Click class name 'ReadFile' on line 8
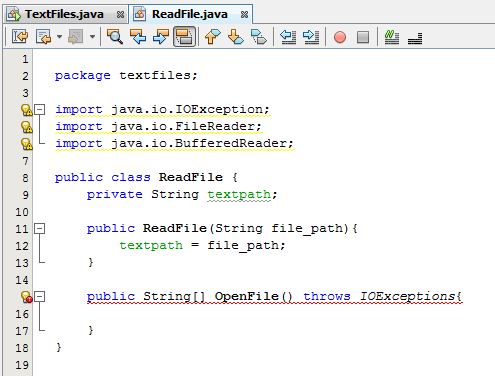The height and width of the screenshot is (376, 495). click(x=191, y=177)
